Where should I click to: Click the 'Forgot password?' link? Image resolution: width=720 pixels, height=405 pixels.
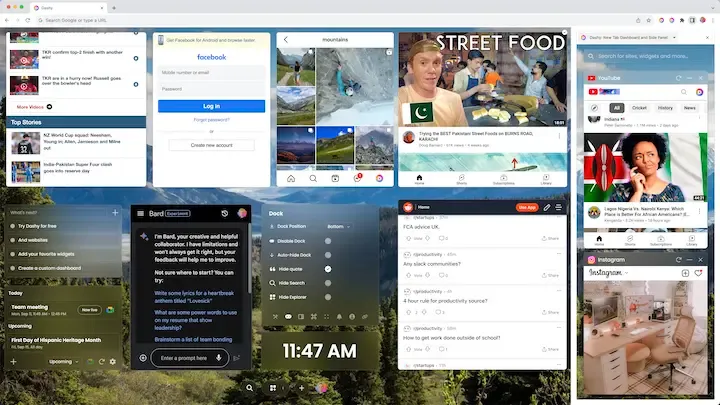tap(211, 120)
